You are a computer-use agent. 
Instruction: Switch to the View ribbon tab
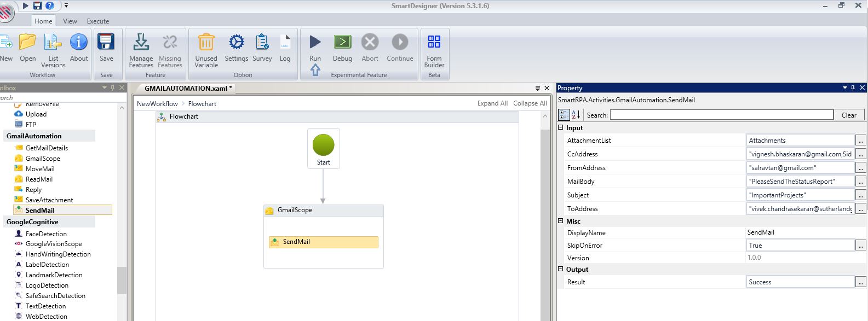[x=70, y=21]
